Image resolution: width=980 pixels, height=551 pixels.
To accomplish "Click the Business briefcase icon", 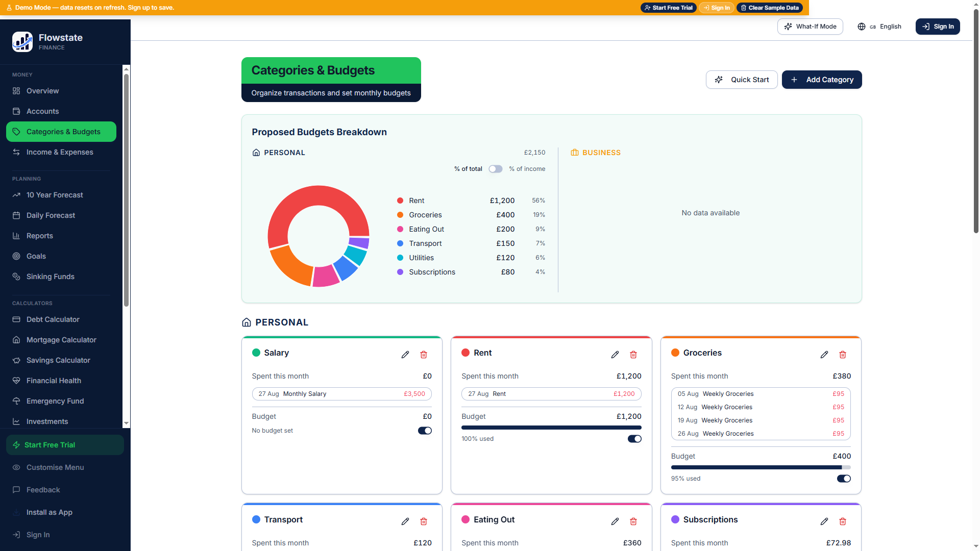I will (x=575, y=153).
